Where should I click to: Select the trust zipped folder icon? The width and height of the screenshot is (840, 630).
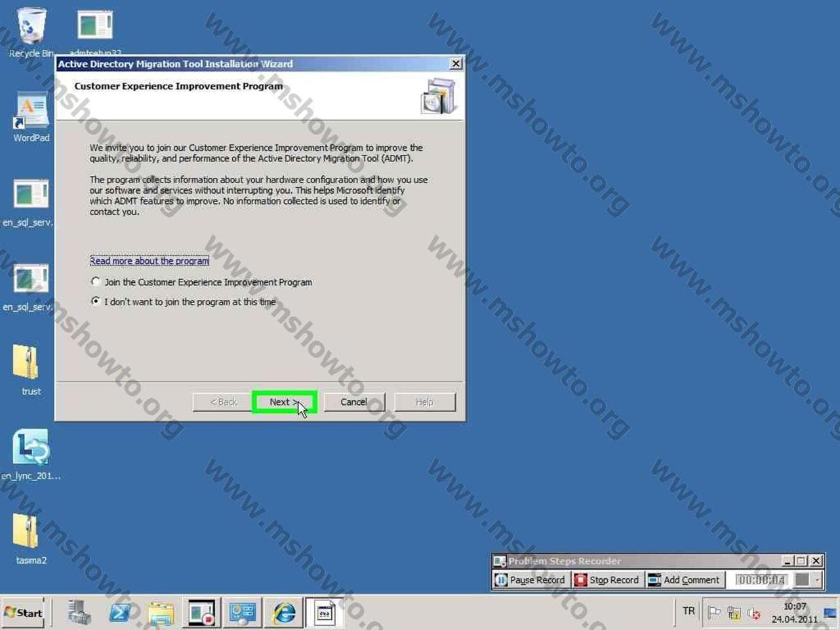tap(30, 371)
